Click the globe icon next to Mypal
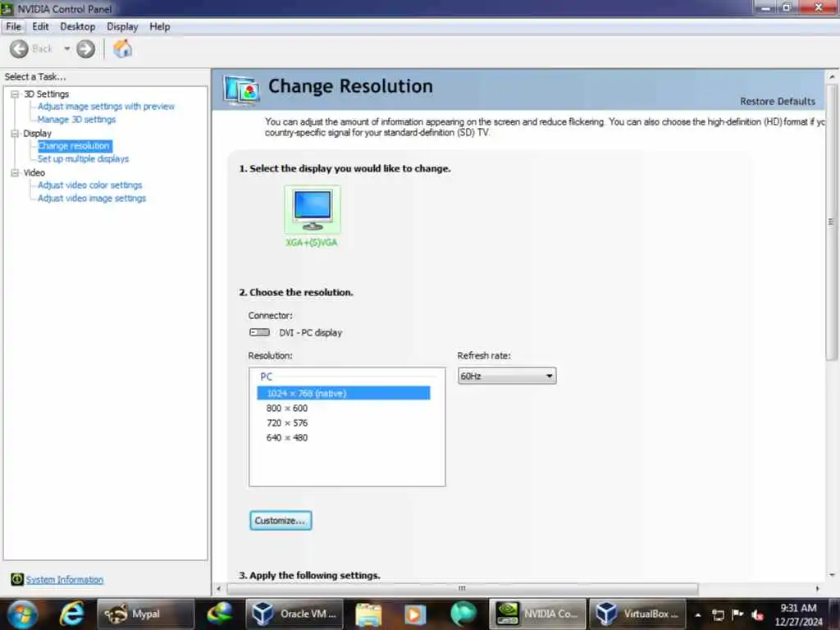This screenshot has width=840, height=630. coord(220,614)
